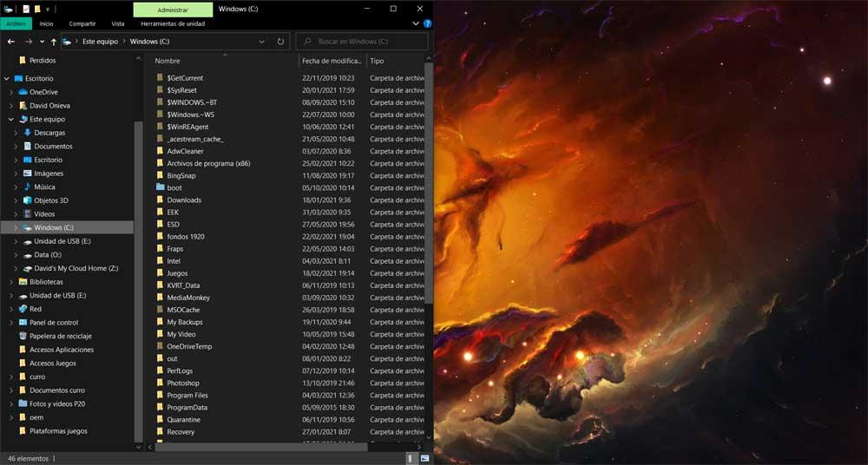Select the Vídeos icon in sidebar
868x465 pixels.
(x=27, y=213)
